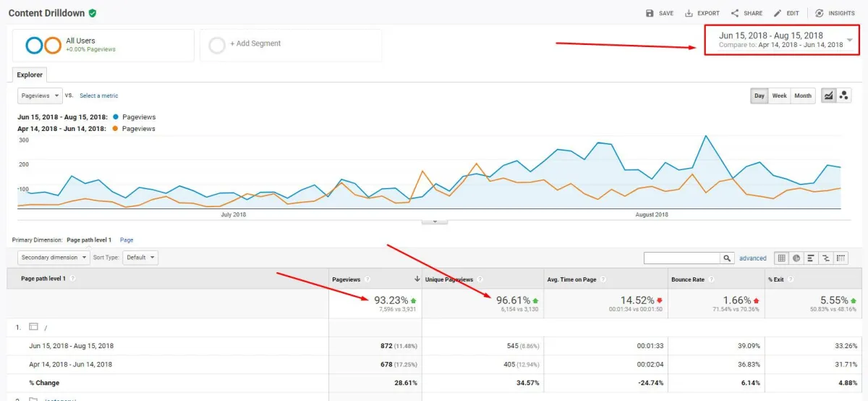Select the comparison view icon

coord(826,258)
